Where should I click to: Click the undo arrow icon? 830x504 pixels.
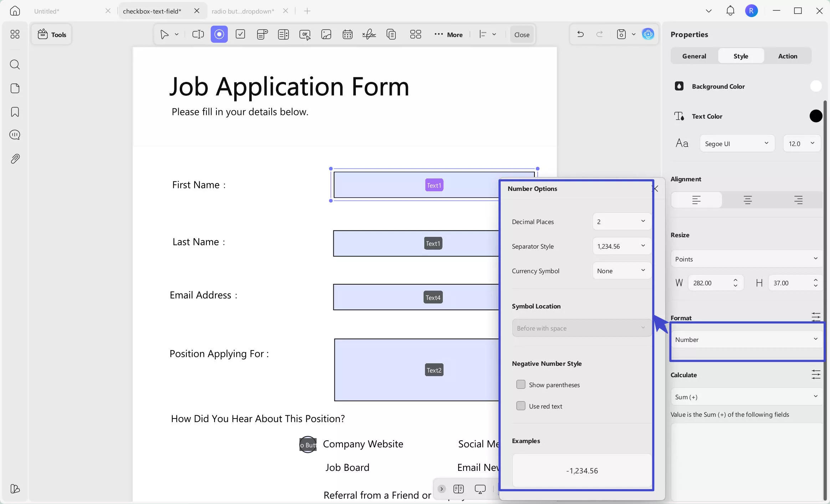coord(580,35)
